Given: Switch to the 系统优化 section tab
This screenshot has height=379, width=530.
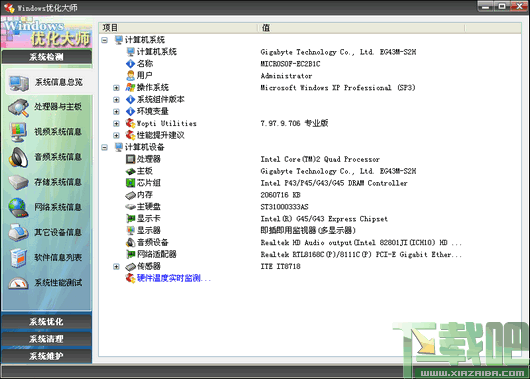Looking at the screenshot, I should coord(47,322).
